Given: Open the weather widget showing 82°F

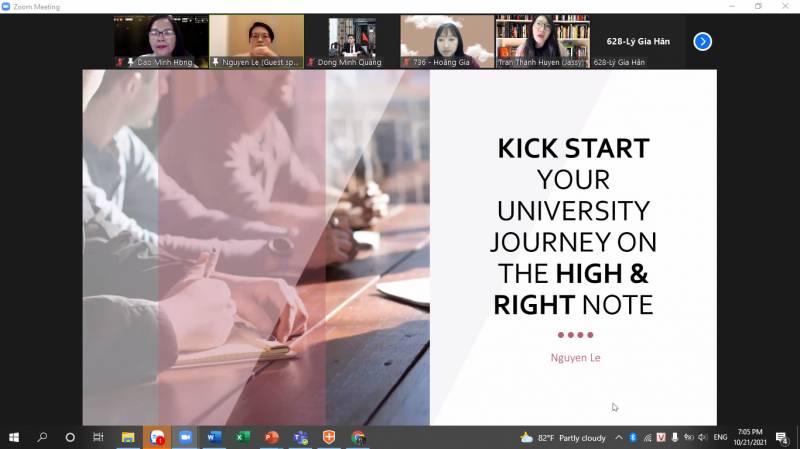Looking at the screenshot, I should (x=563, y=437).
